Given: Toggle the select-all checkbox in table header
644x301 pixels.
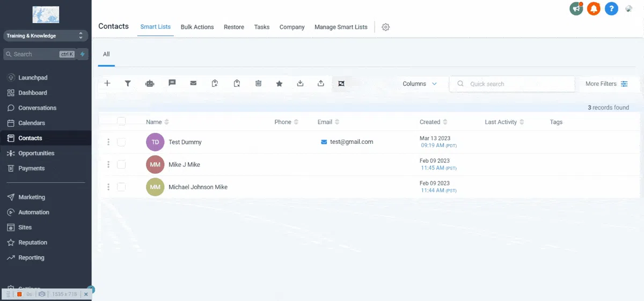Looking at the screenshot, I should pos(121,121).
